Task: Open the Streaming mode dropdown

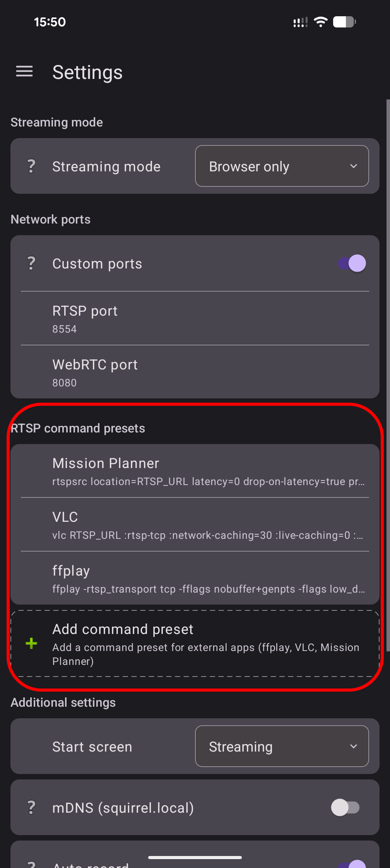Action: [282, 166]
